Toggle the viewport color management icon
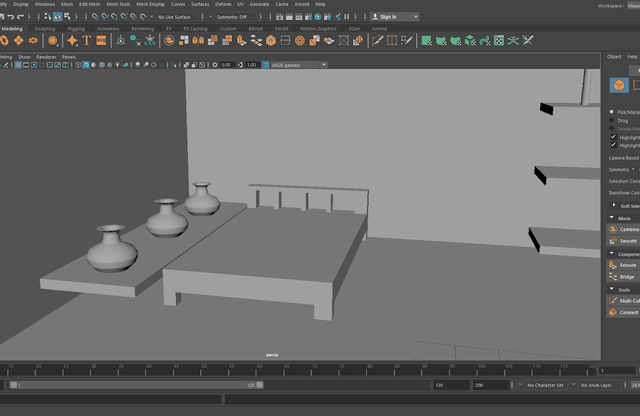This screenshot has height=416, width=640. pyautogui.click(x=265, y=65)
